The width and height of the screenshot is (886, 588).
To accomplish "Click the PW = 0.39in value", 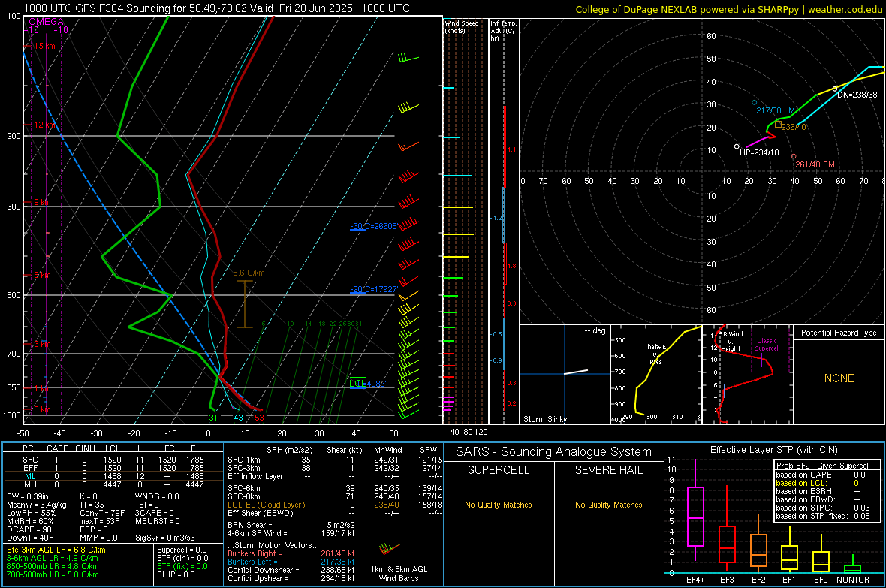I will [28, 497].
